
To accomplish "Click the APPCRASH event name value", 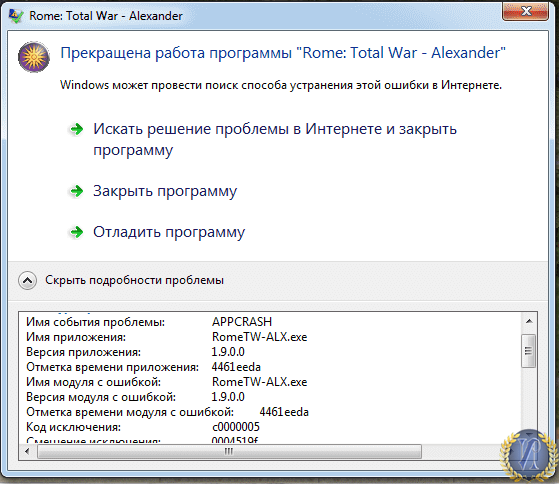I will coord(242,322).
